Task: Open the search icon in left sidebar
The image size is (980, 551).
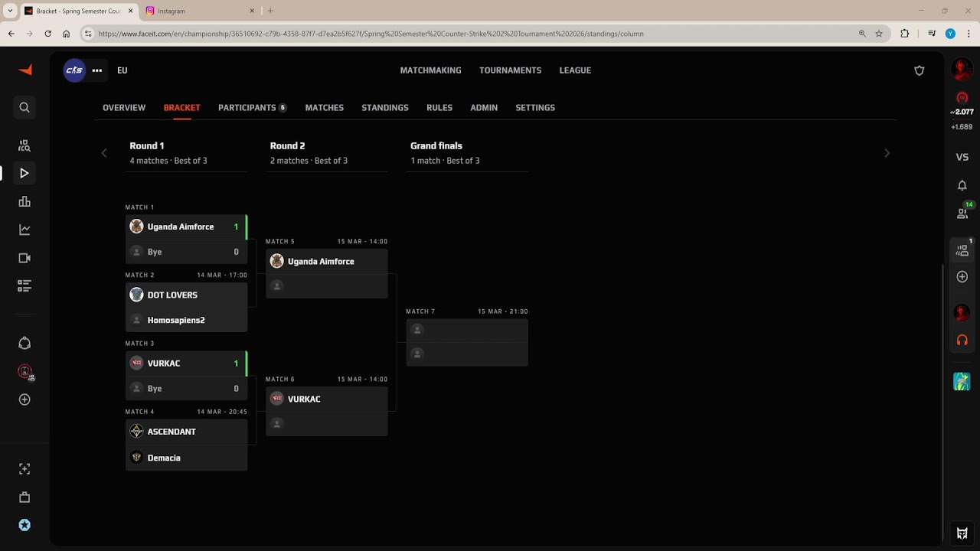Action: click(x=24, y=108)
